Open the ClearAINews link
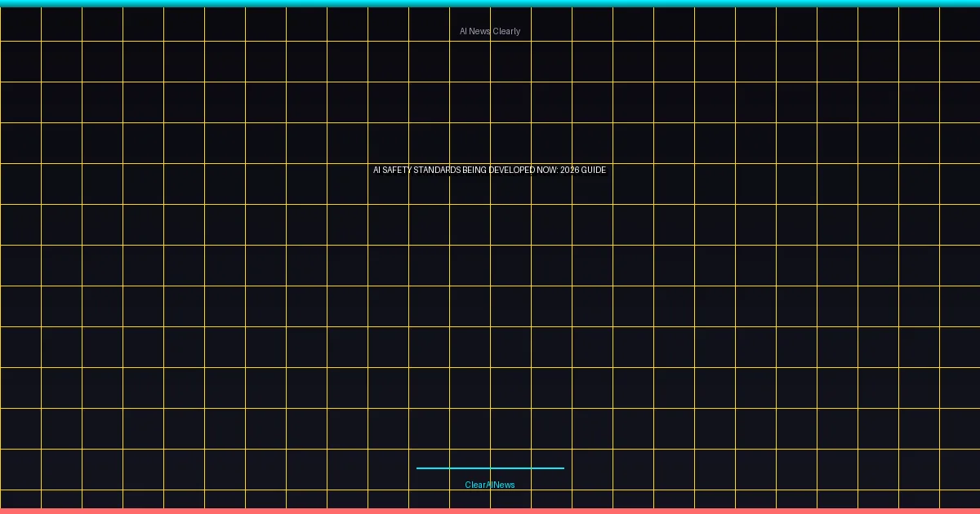 coord(490,485)
